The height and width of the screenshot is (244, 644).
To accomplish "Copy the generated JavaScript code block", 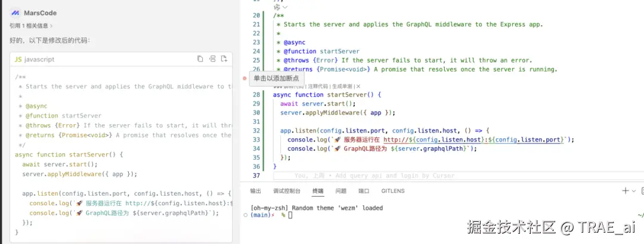I will [x=200, y=58].
